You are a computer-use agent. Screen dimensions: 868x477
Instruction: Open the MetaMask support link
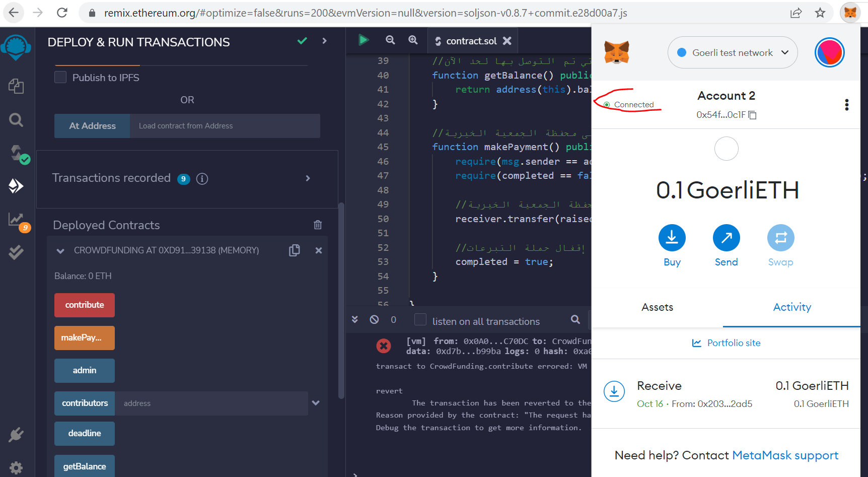coord(785,455)
